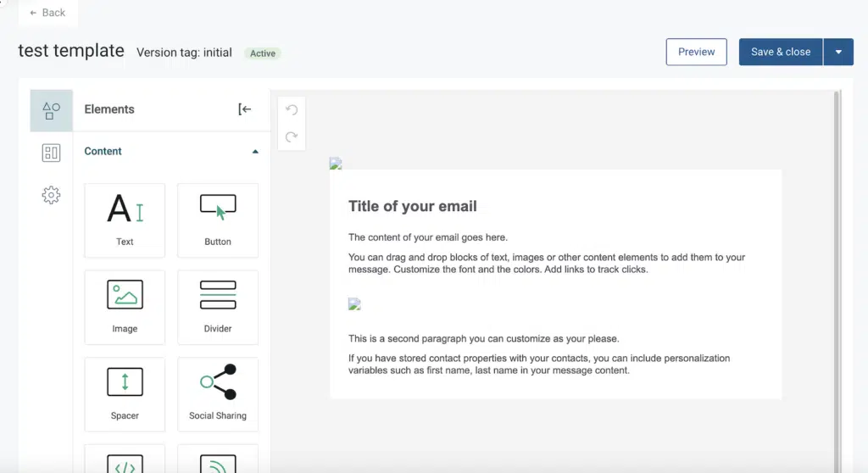Click the Save & close button
Image resolution: width=868 pixels, height=473 pixels.
coord(781,52)
